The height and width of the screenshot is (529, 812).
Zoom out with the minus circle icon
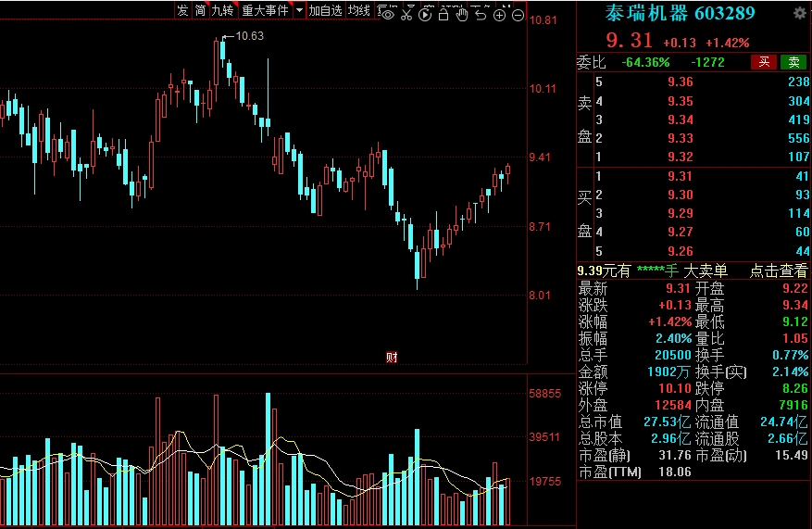[x=518, y=14]
